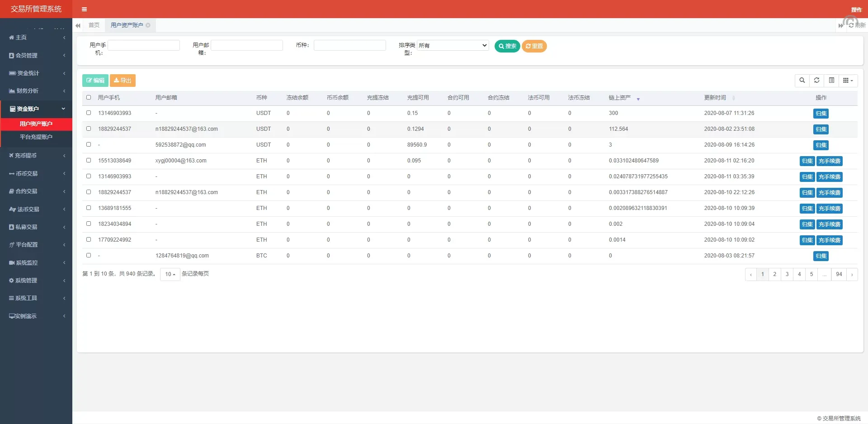Viewport: 868px width, 424px height.
Task: Open the columns grid dropdown icon
Action: point(848,81)
